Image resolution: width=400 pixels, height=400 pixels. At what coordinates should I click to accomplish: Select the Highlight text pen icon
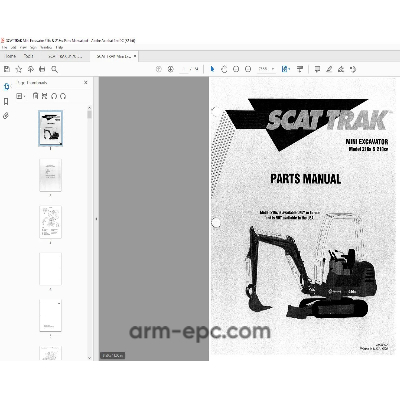click(x=329, y=69)
